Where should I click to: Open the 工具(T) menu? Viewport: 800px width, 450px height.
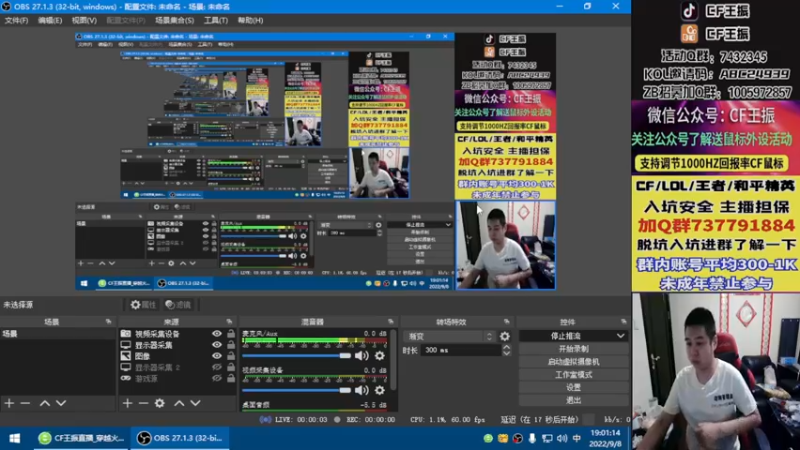coord(216,20)
